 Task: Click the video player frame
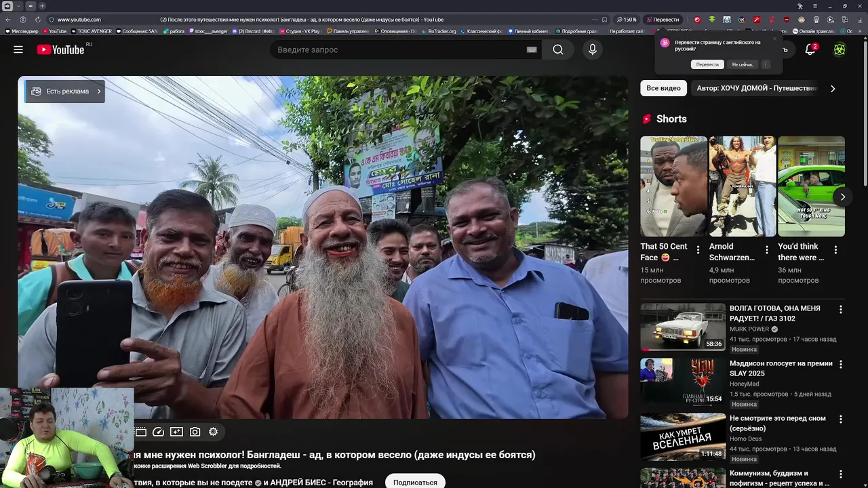[323, 247]
